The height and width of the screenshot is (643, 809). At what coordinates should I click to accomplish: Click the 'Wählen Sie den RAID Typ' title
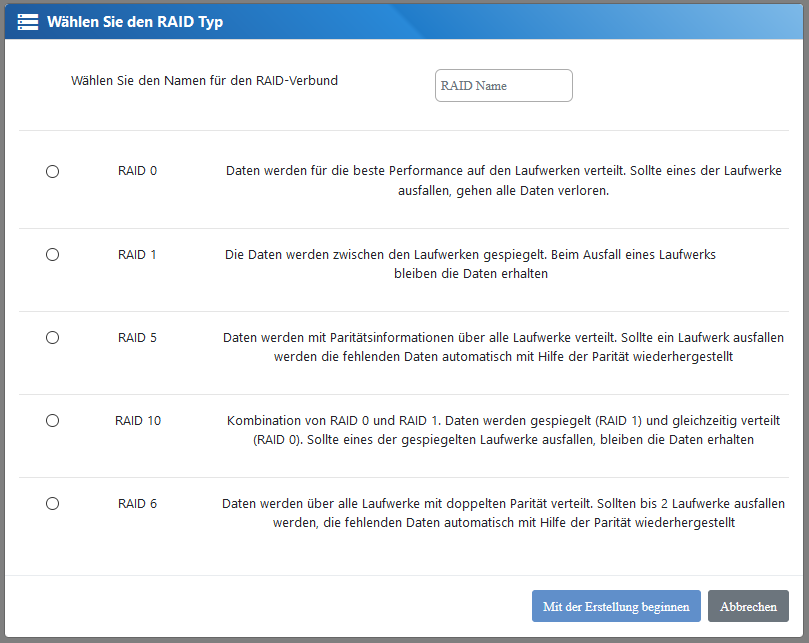pyautogui.click(x=135, y=21)
